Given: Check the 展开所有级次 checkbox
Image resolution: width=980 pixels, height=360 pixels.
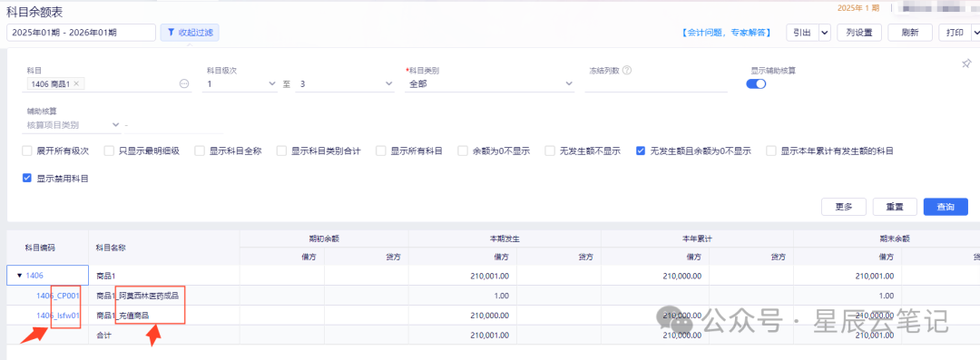Looking at the screenshot, I should tap(27, 151).
